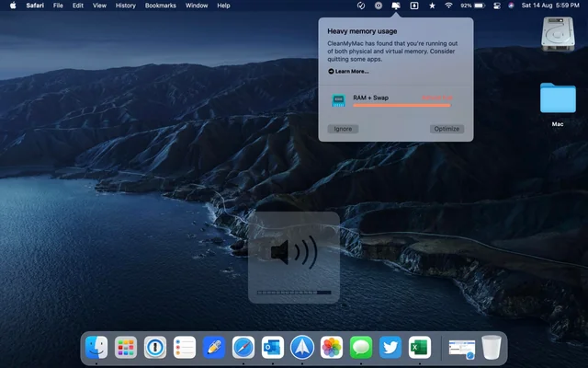The image size is (588, 368).
Task: Open the Edit menu
Action: [x=77, y=6]
